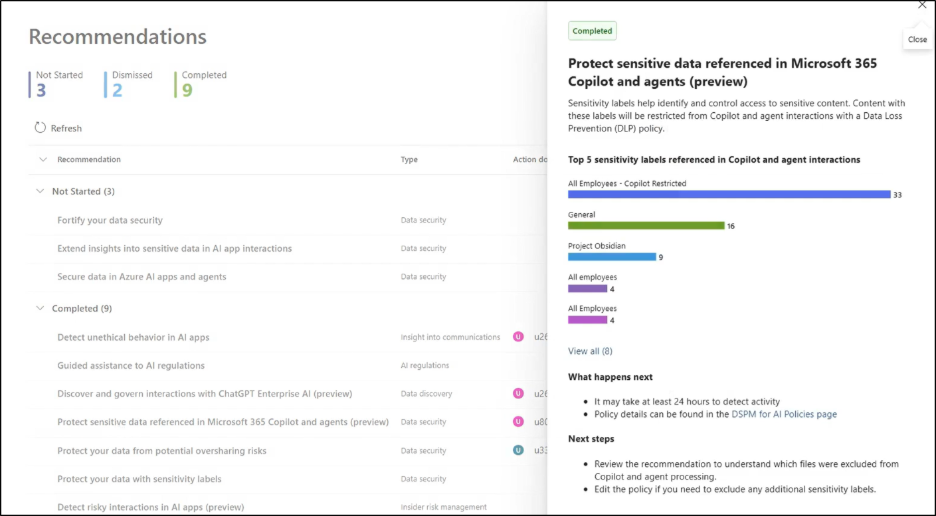Open the DSPM for AI Policies page link

pos(784,414)
